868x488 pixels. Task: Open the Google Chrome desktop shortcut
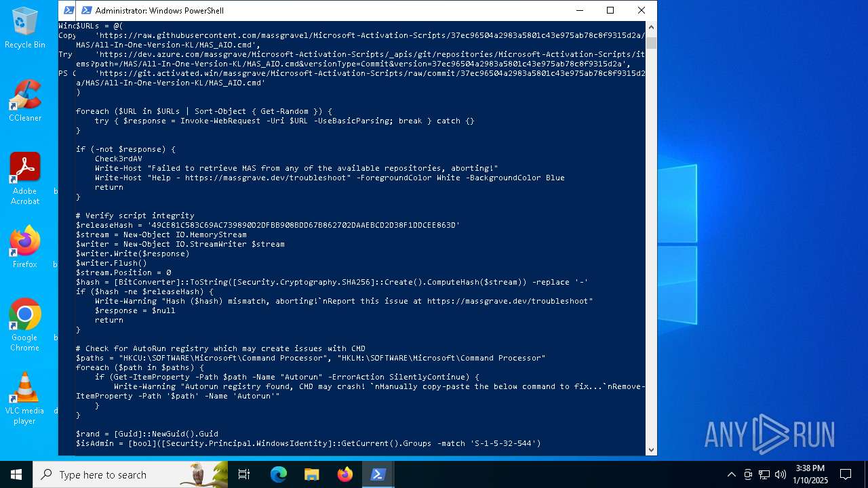coord(24,325)
